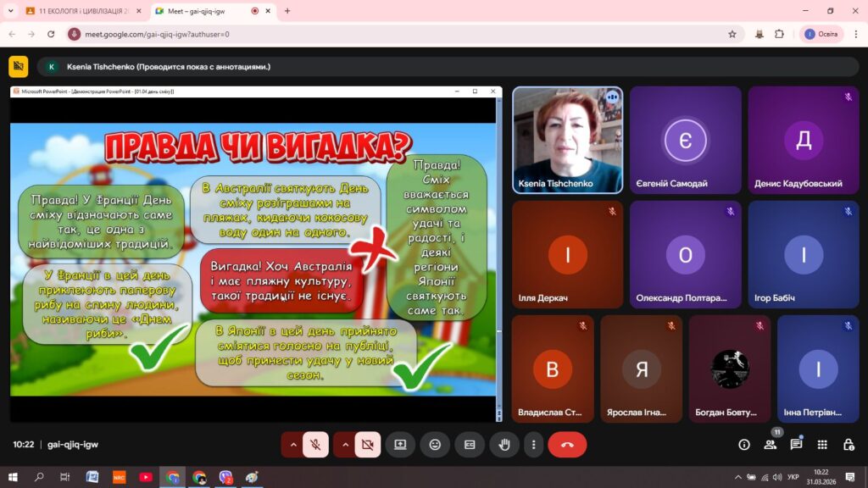Open host controls lock icon

[x=849, y=445]
